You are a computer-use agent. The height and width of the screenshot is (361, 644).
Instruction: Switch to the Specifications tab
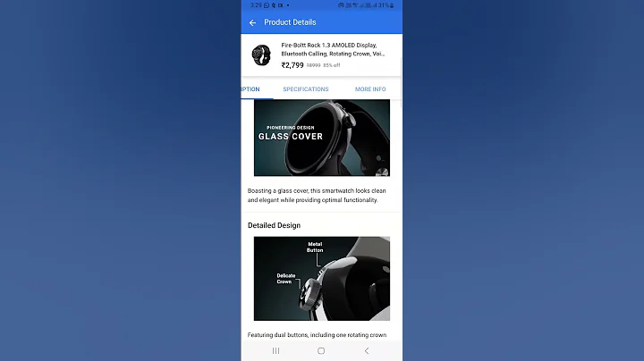pos(306,89)
